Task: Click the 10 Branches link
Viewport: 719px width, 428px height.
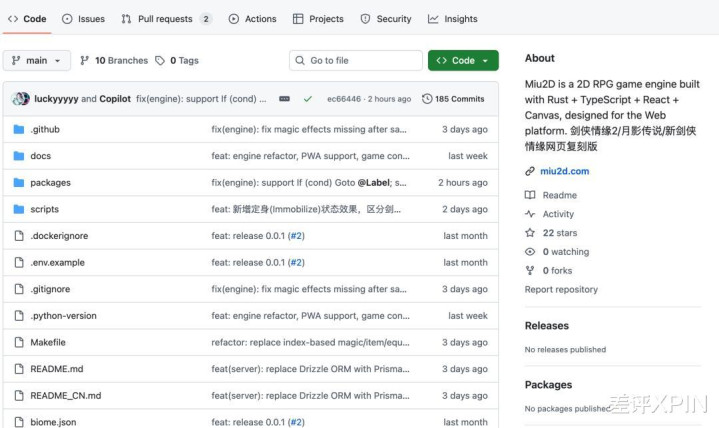Action: (114, 61)
